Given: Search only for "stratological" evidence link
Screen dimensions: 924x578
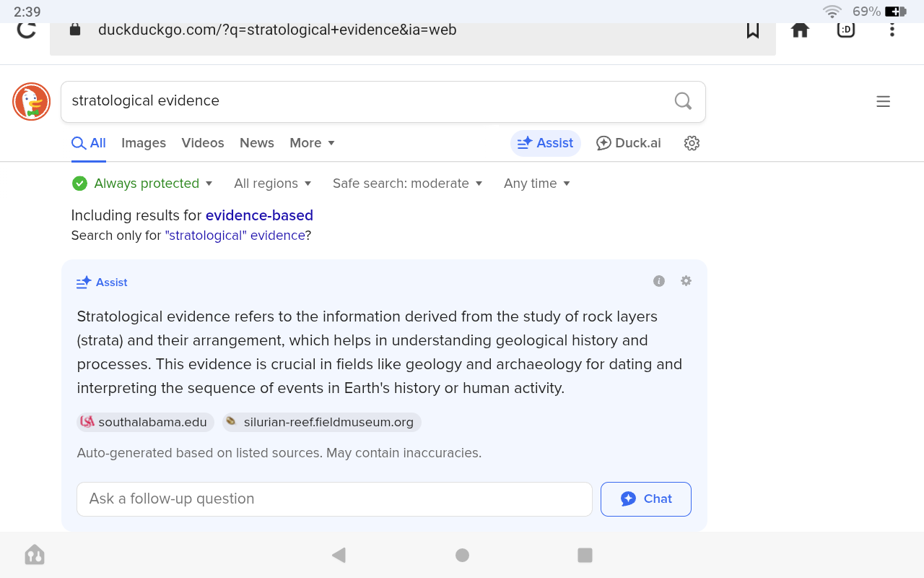Looking at the screenshot, I should pyautogui.click(x=235, y=236).
